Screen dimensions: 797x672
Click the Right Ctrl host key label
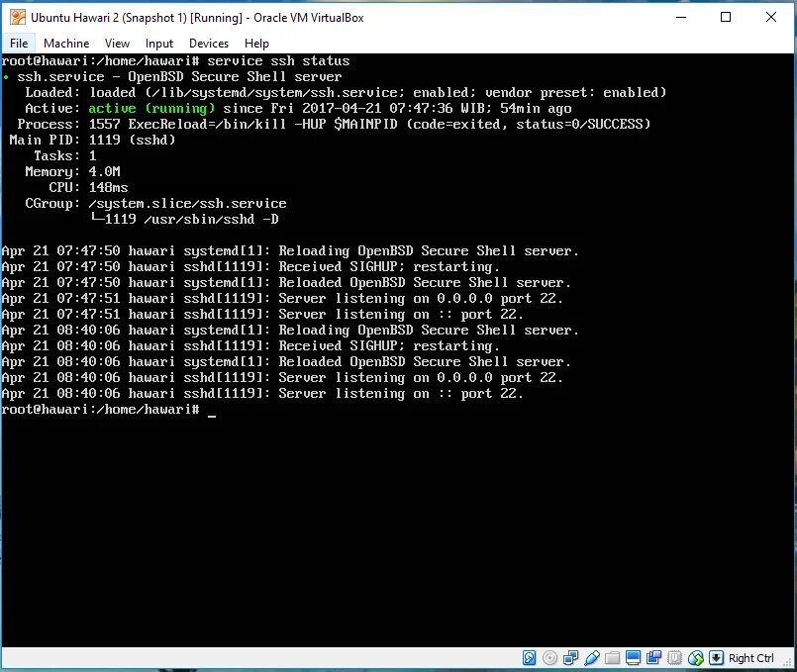pyautogui.click(x=750, y=658)
